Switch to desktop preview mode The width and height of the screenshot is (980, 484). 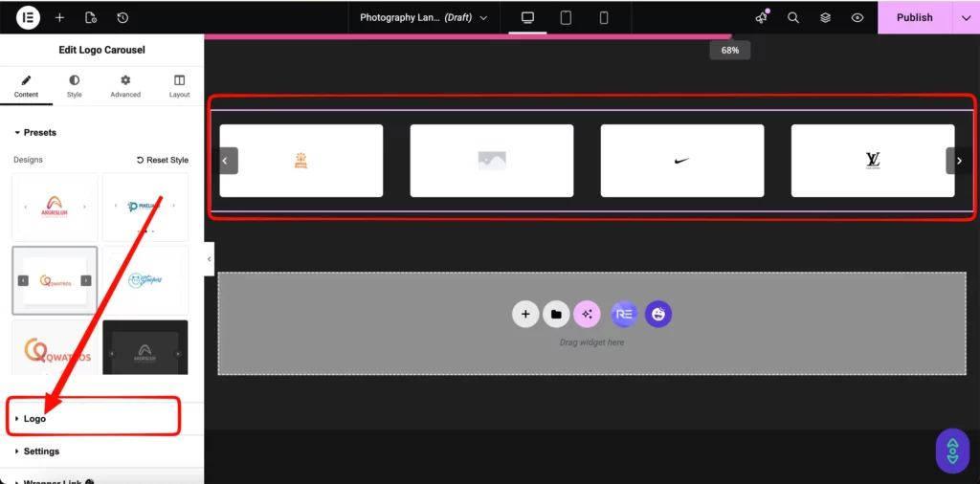coord(527,17)
